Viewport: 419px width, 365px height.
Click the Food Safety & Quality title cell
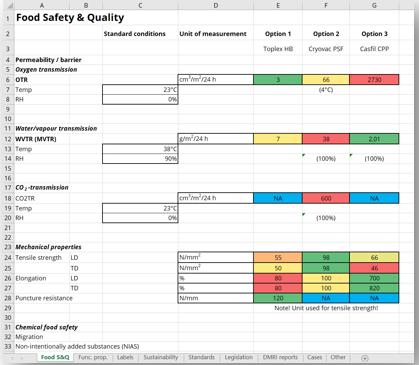(x=70, y=17)
